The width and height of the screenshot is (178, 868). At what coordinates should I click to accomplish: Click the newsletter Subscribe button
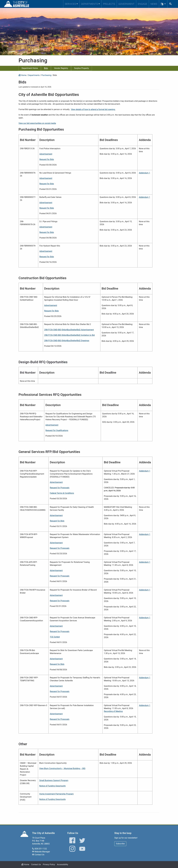coord(120,844)
